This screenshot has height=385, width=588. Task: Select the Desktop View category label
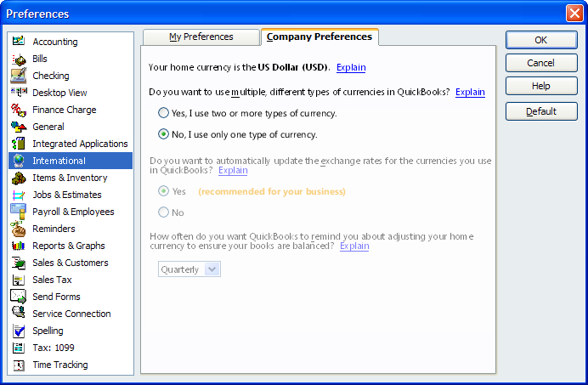tap(59, 93)
